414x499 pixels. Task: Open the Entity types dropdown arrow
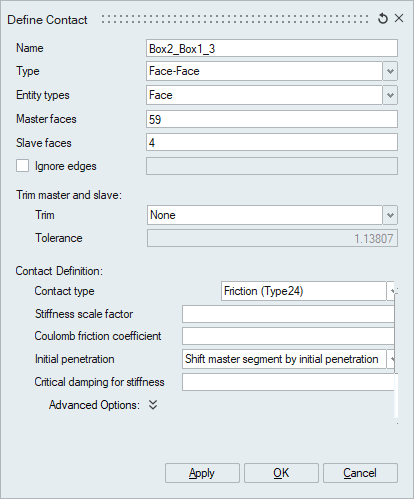tap(390, 95)
